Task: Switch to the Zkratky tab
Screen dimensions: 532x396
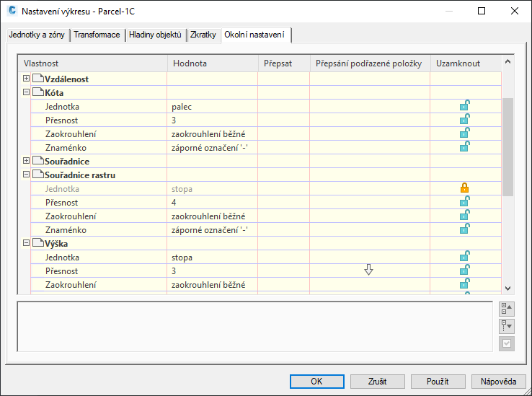Action: 203,35
